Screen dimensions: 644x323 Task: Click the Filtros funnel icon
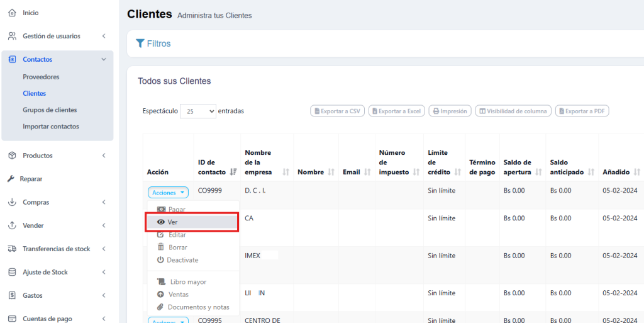click(x=140, y=43)
